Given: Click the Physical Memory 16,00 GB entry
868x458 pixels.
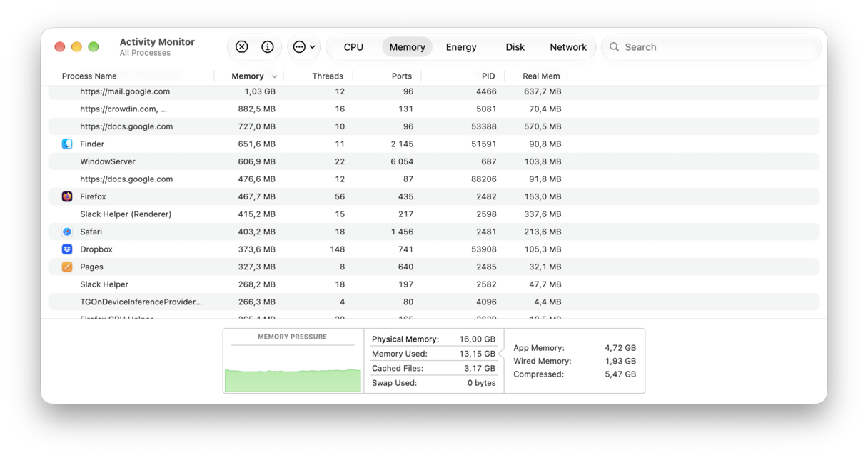Looking at the screenshot, I should click(433, 339).
